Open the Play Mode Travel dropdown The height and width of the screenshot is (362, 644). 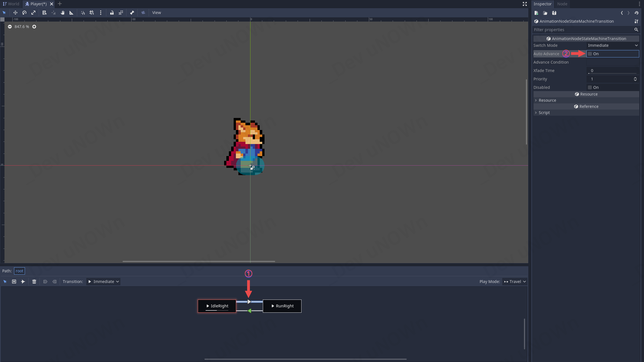515,282
